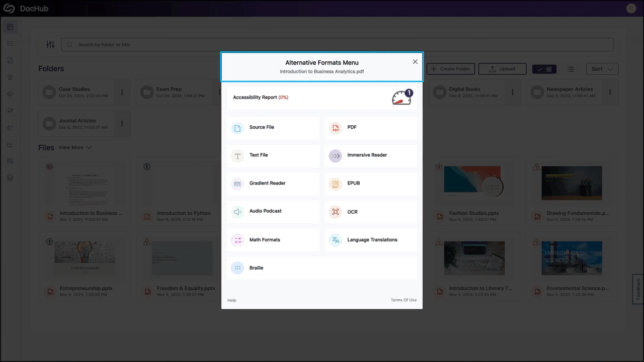Image resolution: width=644 pixels, height=362 pixels.
Task: Choose the OCR format icon
Action: pyautogui.click(x=336, y=212)
